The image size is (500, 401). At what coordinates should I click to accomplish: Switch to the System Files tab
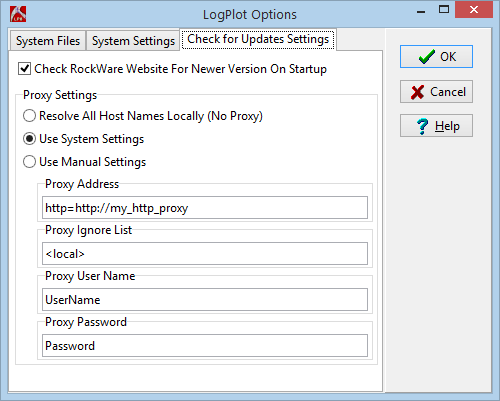click(x=48, y=41)
